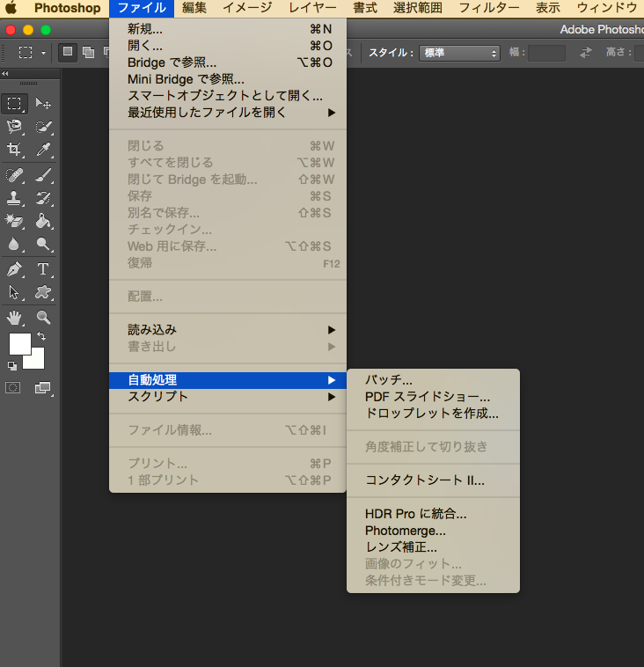The image size is (644, 667).
Task: Choose Mini Bridge で参照... menu item
Action: point(228,79)
